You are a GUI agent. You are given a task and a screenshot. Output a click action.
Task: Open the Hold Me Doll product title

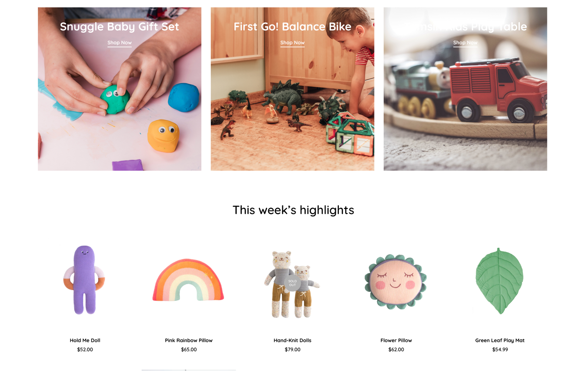click(x=85, y=341)
